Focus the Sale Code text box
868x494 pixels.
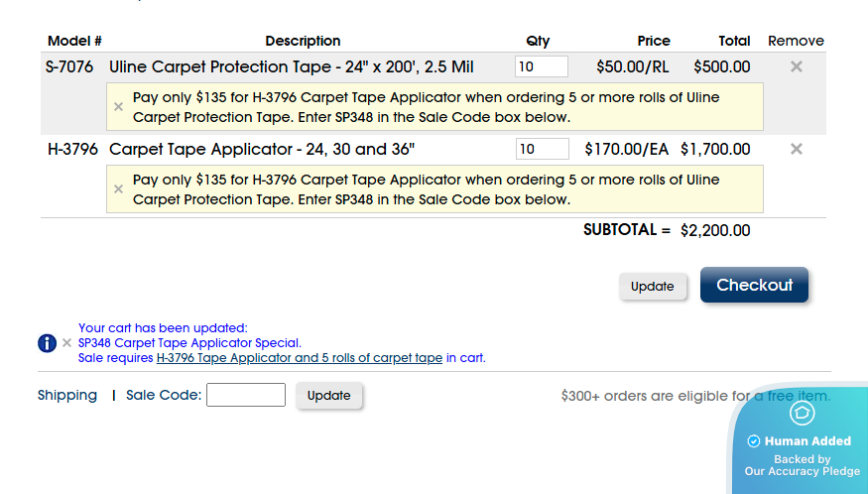246,395
